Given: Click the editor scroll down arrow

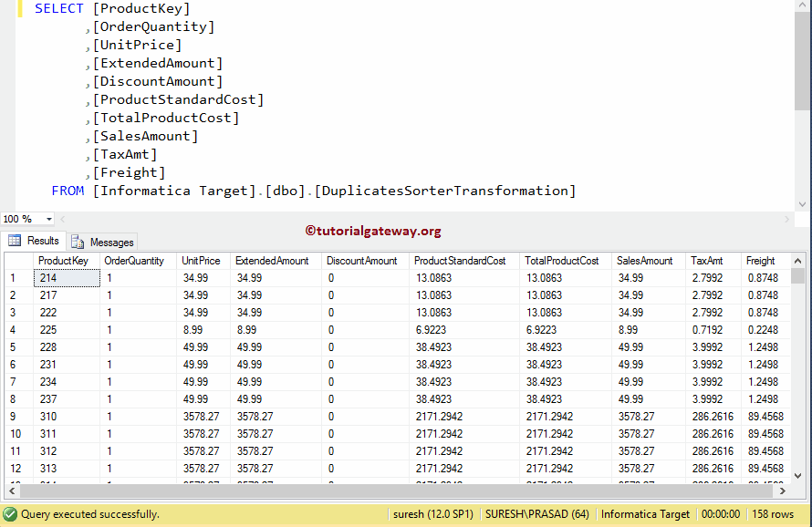Looking at the screenshot, I should click(x=802, y=204).
